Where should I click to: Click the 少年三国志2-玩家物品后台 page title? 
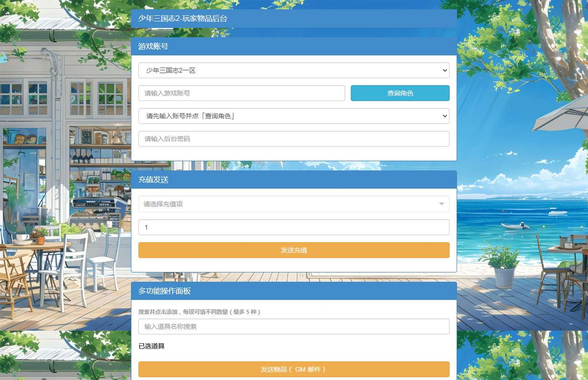[183, 18]
